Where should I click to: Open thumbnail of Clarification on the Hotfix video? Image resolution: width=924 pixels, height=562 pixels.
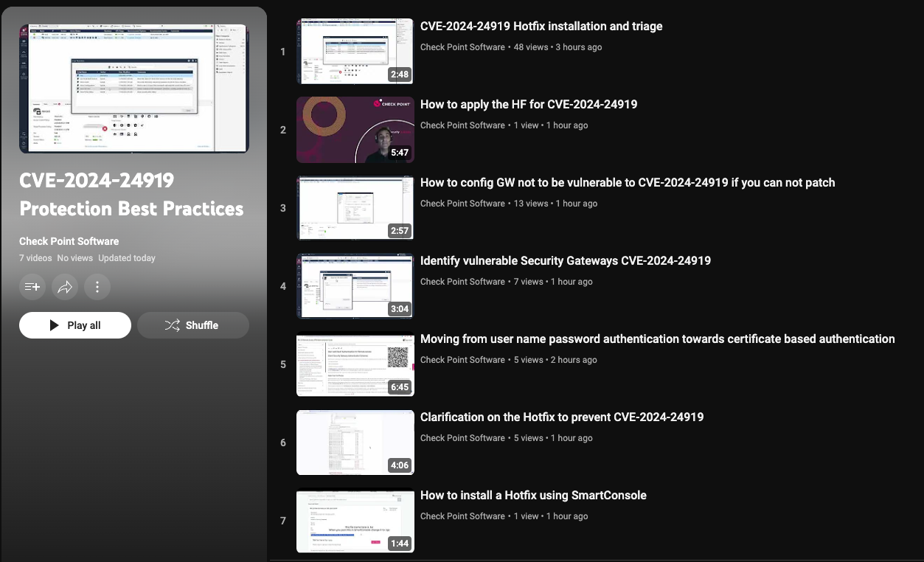[x=355, y=443]
